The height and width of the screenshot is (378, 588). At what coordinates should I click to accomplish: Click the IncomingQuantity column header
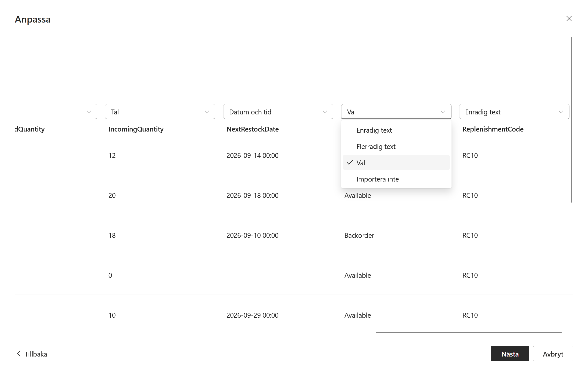[x=136, y=129]
